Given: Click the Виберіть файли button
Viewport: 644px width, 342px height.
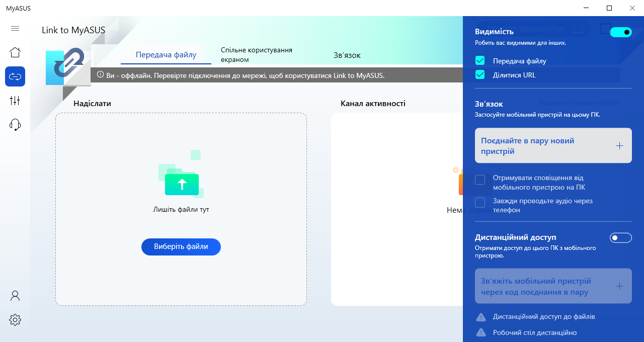Looking at the screenshot, I should [181, 247].
